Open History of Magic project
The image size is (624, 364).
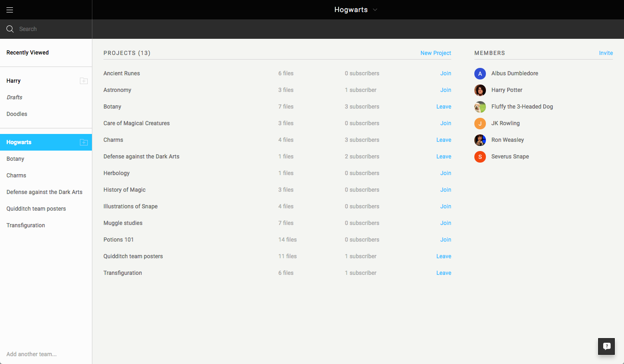(125, 190)
